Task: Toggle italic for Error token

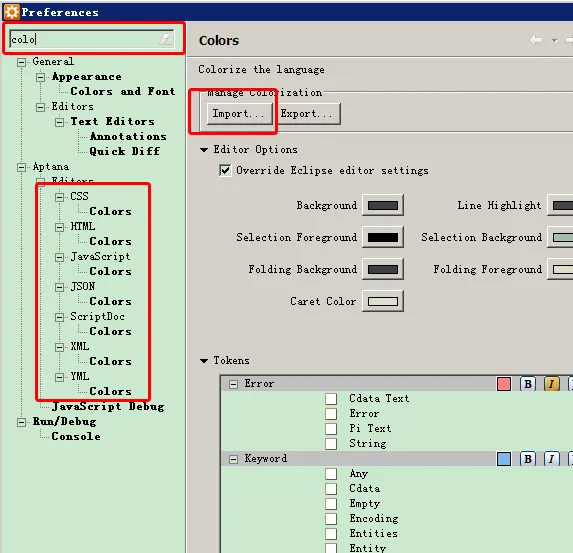Action: tap(551, 384)
